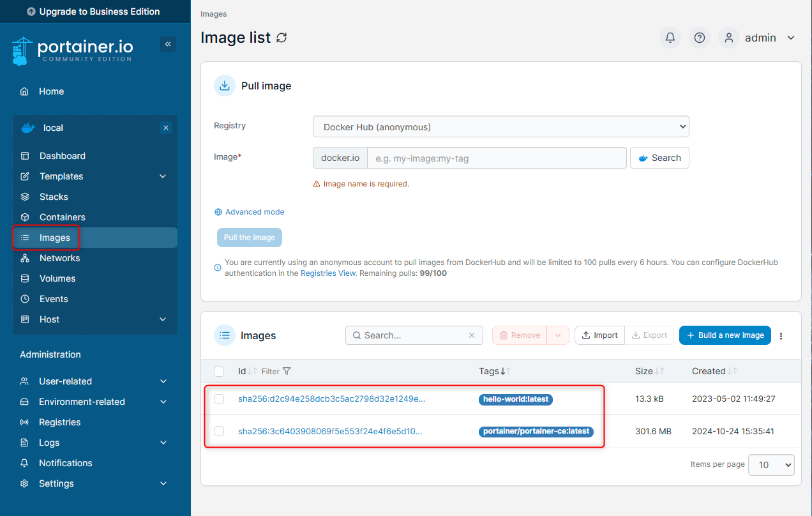Expand the Host sidebar section
The height and width of the screenshot is (516, 812).
[54, 319]
